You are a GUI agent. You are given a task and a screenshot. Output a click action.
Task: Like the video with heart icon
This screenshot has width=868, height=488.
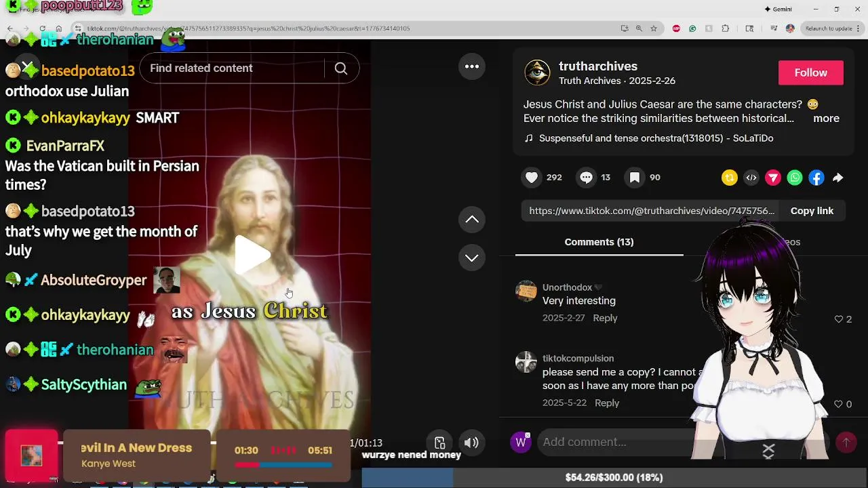532,178
